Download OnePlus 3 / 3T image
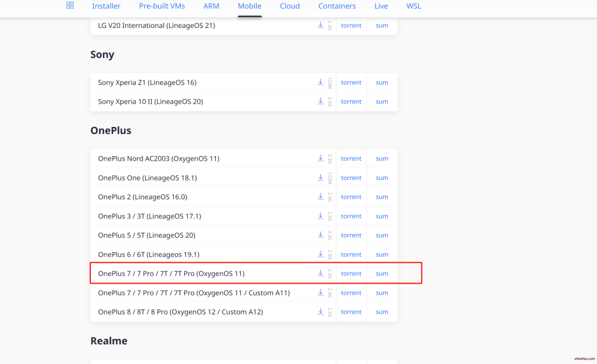The width and height of the screenshot is (597, 364). click(x=321, y=216)
